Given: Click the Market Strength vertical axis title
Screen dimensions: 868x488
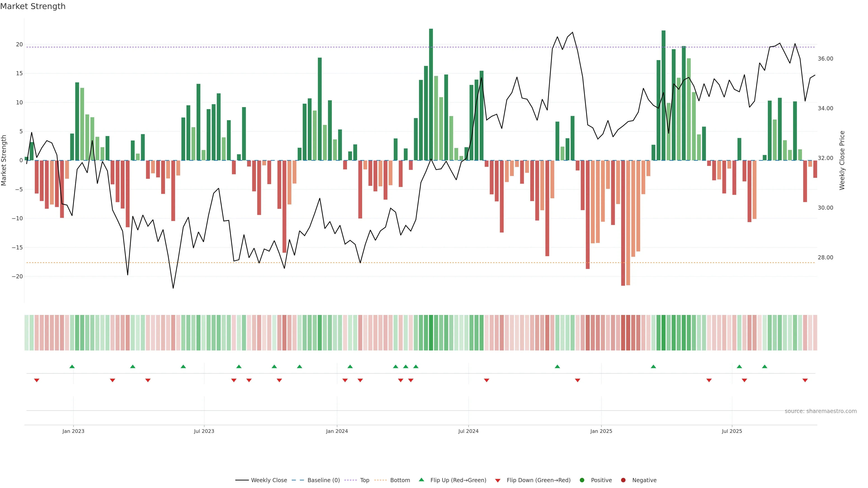Looking at the screenshot, I should pyautogui.click(x=4, y=160).
